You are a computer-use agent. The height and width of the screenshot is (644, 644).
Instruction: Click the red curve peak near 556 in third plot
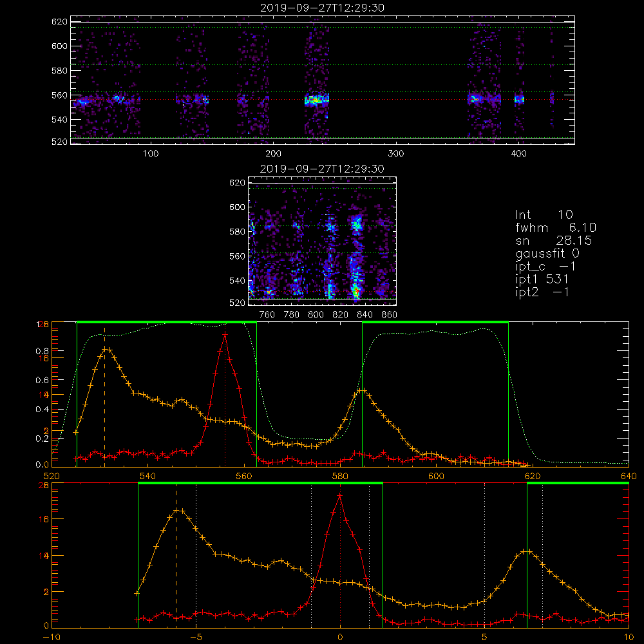[225, 335]
